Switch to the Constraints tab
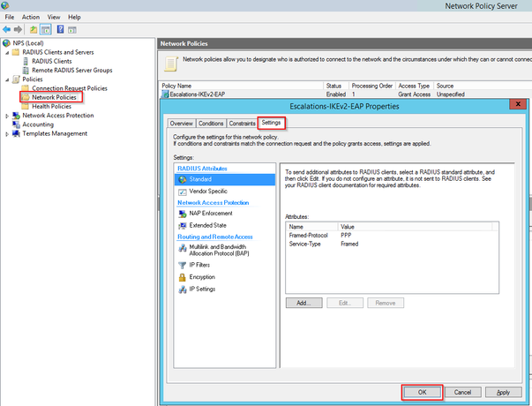Screen dimensions: 532x406 (242, 124)
